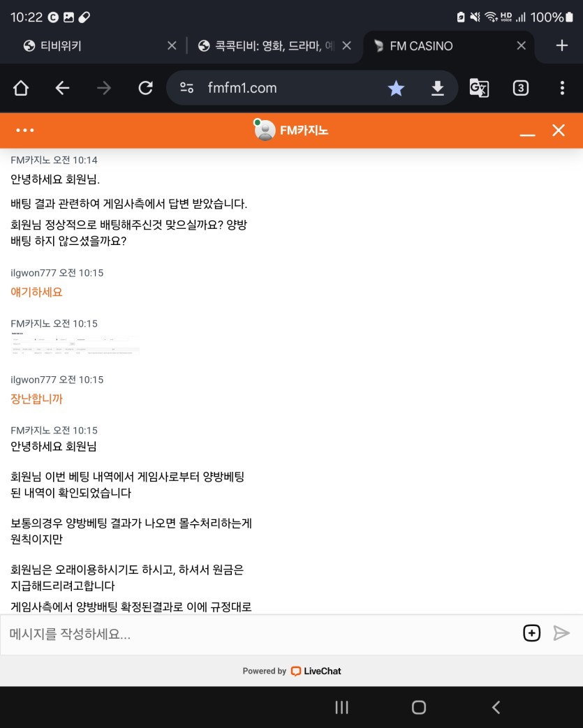
Task: Close the FM CASINO tab
Action: point(521,46)
